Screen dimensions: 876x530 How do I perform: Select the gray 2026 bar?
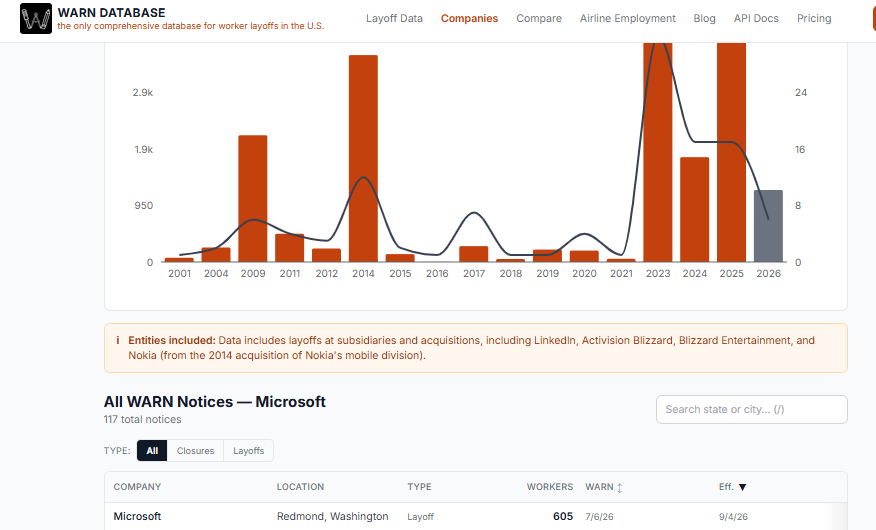768,226
